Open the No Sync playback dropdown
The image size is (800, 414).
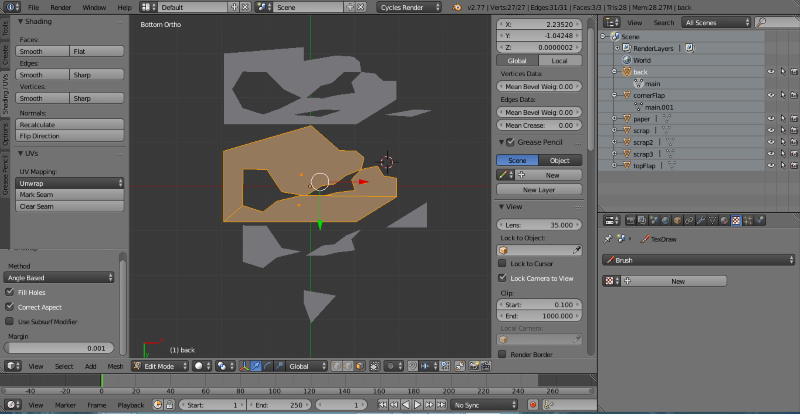pos(484,404)
